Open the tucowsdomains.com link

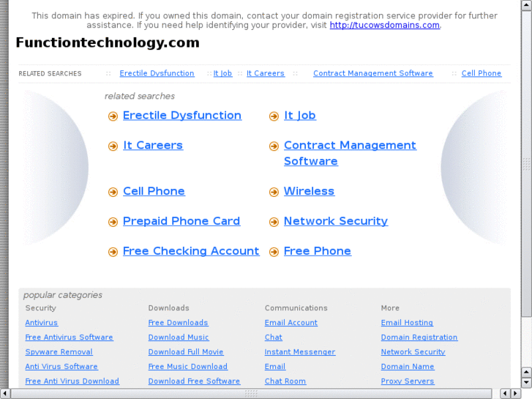tap(384, 25)
